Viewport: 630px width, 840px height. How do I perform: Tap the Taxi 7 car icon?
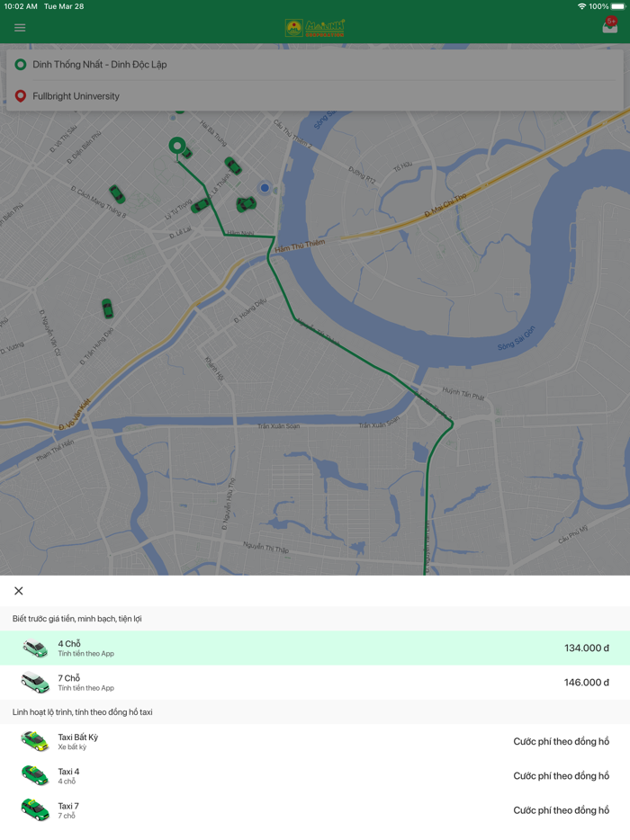pyautogui.click(x=35, y=810)
